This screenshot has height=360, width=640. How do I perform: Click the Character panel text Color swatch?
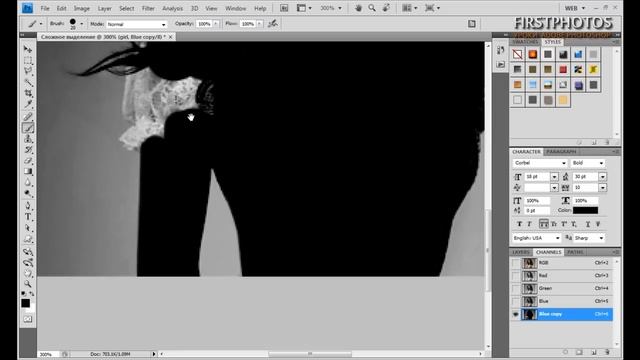point(585,210)
